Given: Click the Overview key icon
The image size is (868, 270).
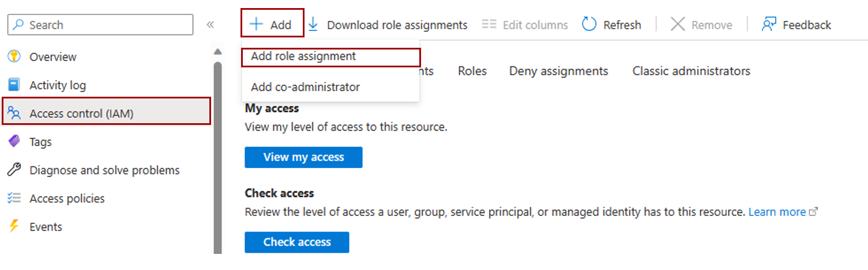Looking at the screenshot, I should point(14,57).
